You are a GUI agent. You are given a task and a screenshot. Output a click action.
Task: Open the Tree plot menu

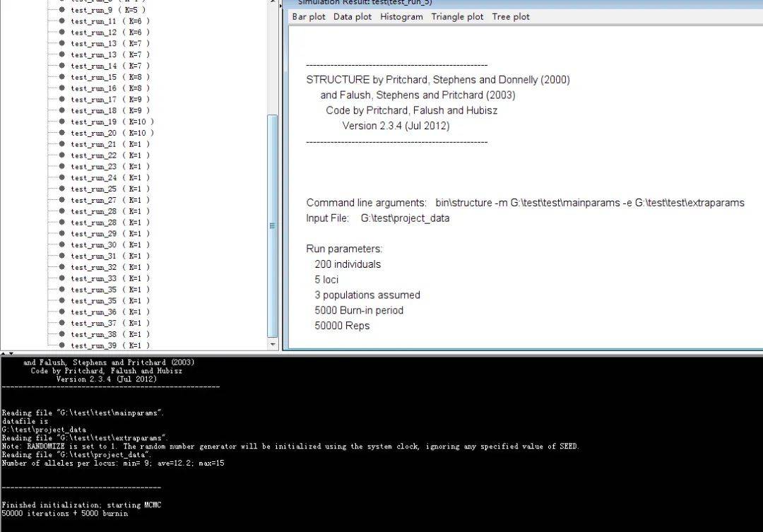(x=511, y=16)
